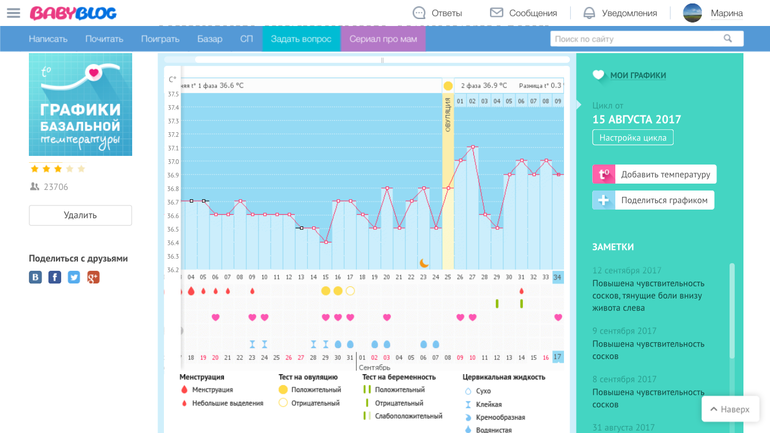Open Уведомления bell icon

pos(589,13)
